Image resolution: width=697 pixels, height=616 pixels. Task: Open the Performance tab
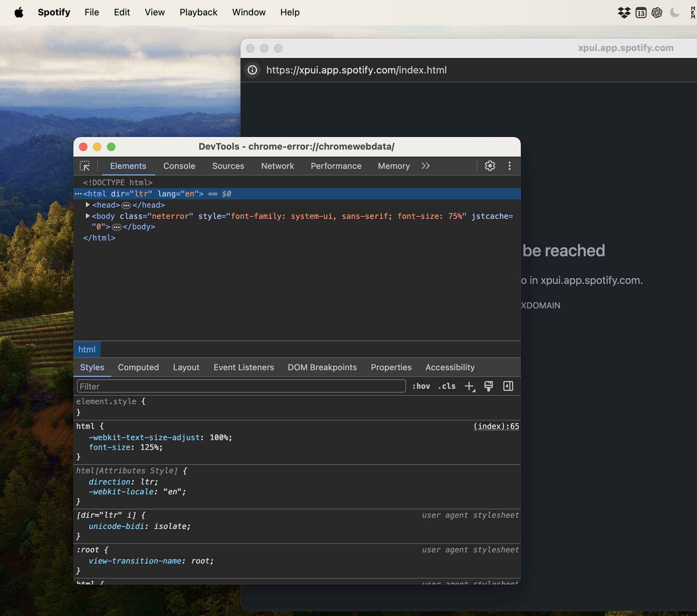[x=336, y=166]
